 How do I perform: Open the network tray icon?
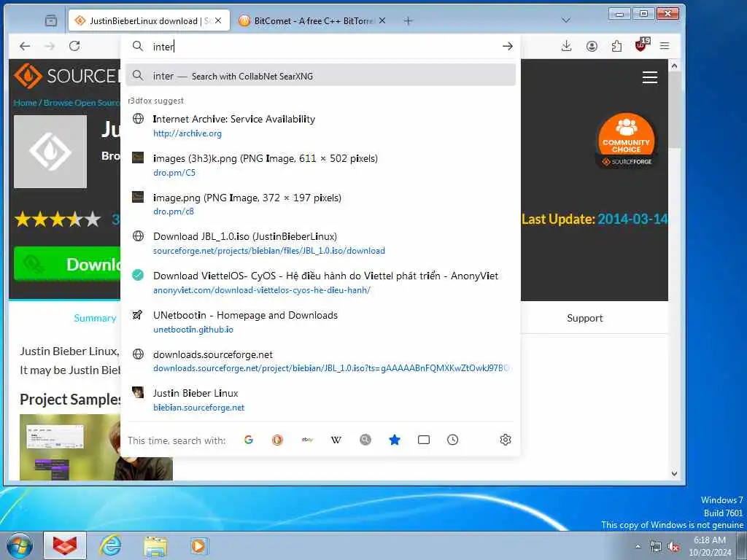tap(656, 547)
